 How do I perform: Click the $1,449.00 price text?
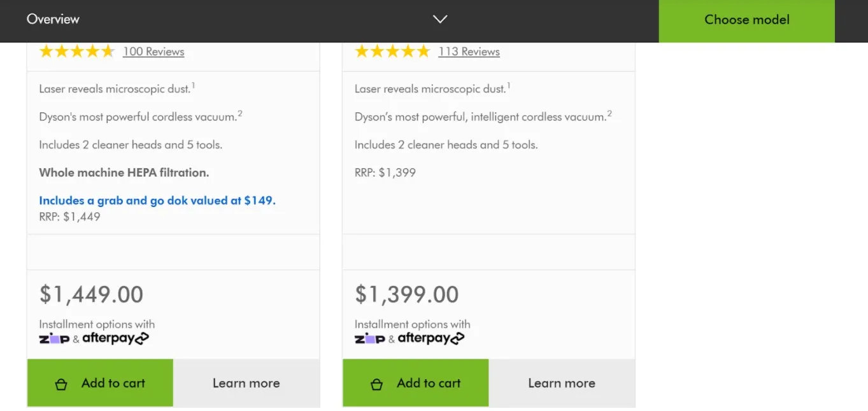(x=91, y=294)
